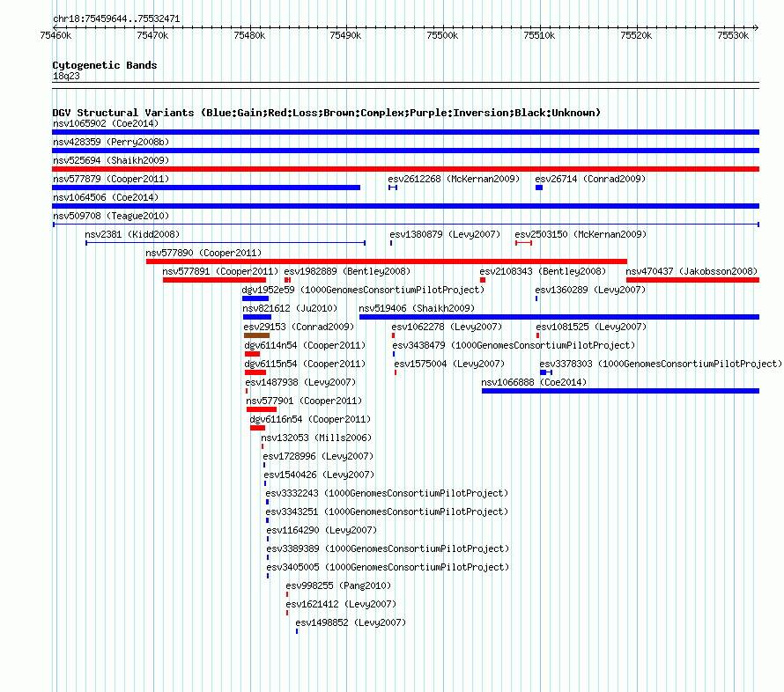Select the nsv428359 (Perry2008b) label
This screenshot has width=784, height=692.
[x=111, y=142]
